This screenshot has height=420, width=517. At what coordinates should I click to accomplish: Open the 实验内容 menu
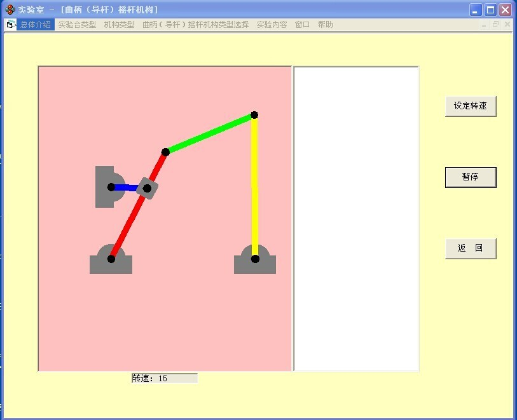point(272,25)
